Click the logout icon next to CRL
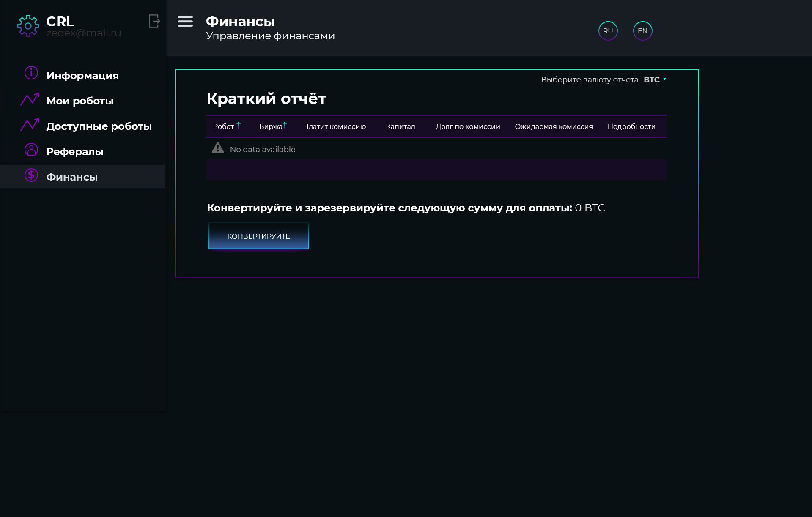Viewport: 812px width, 517px height. point(154,21)
